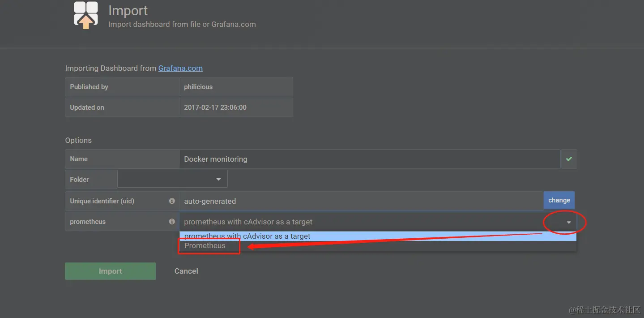Click the "Published by" label cell
The height and width of the screenshot is (318, 644).
pyautogui.click(x=122, y=86)
